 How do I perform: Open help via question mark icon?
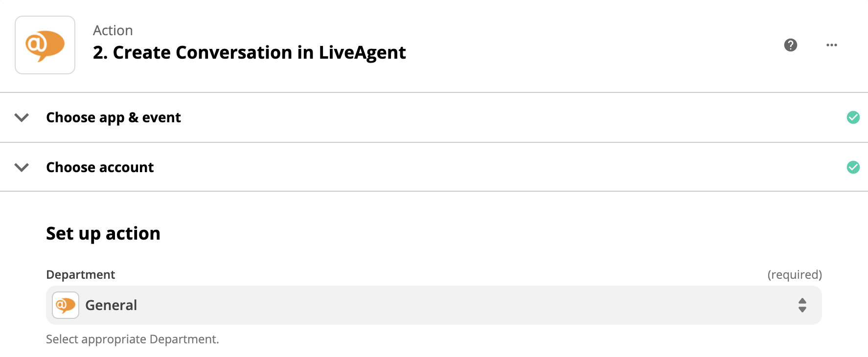pyautogui.click(x=790, y=45)
